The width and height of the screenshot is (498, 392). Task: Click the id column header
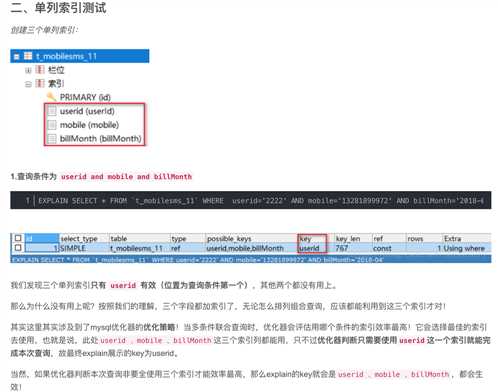(42, 238)
